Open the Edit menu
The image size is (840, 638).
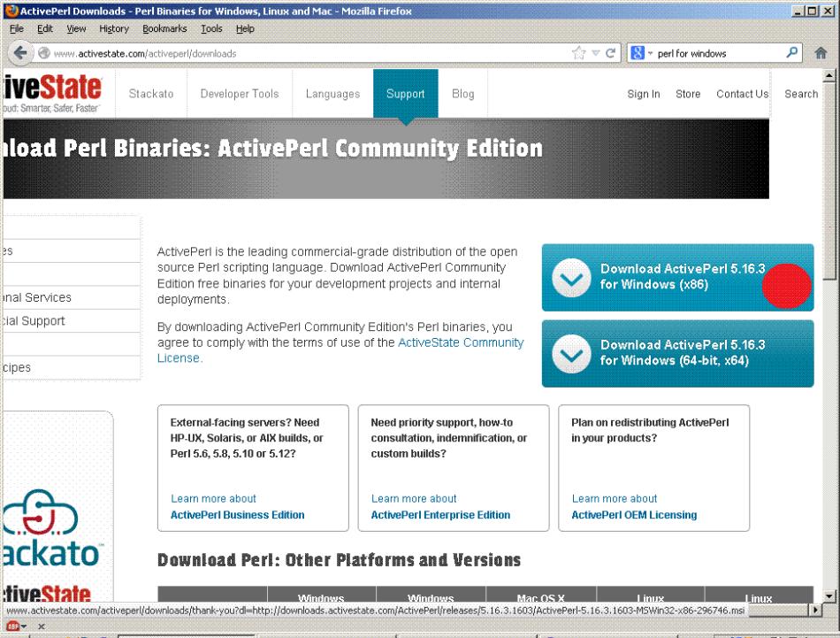tap(45, 29)
